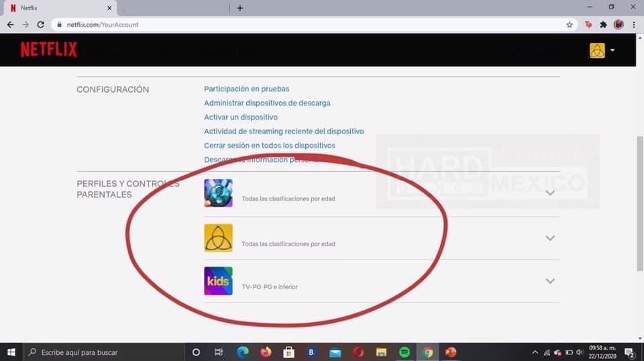Screen dimensions: 644x361
Task: Click the browser forward arrow
Action: pyautogui.click(x=25, y=25)
